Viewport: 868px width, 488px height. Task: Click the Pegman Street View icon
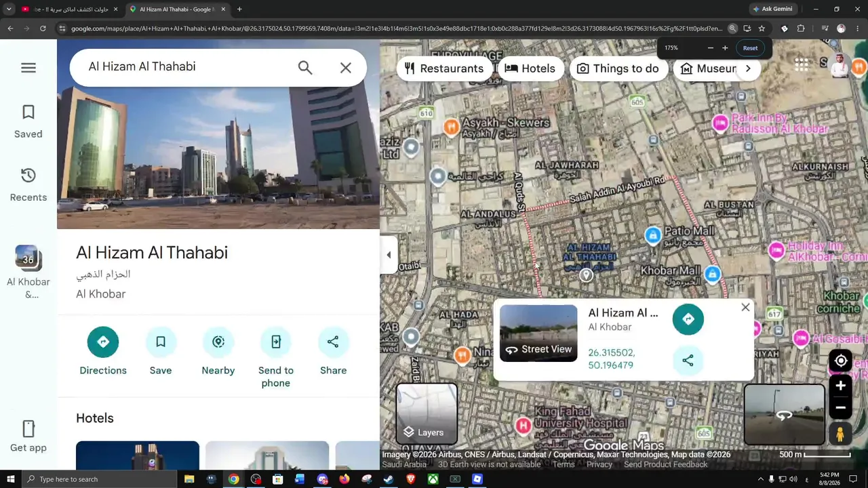pos(840,434)
